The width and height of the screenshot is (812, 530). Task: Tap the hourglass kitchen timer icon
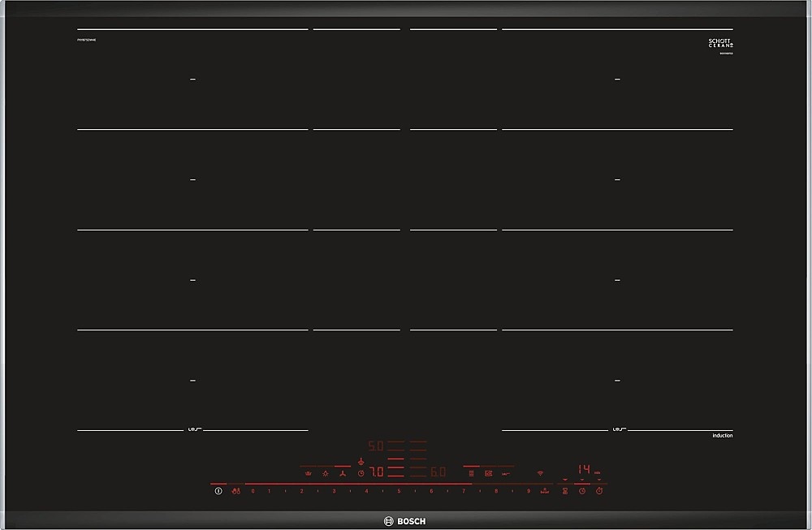click(x=565, y=491)
